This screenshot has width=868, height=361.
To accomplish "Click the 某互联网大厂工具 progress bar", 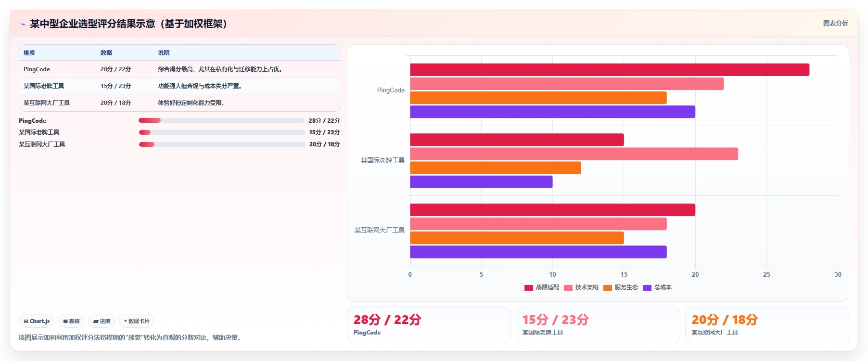I will click(x=222, y=144).
